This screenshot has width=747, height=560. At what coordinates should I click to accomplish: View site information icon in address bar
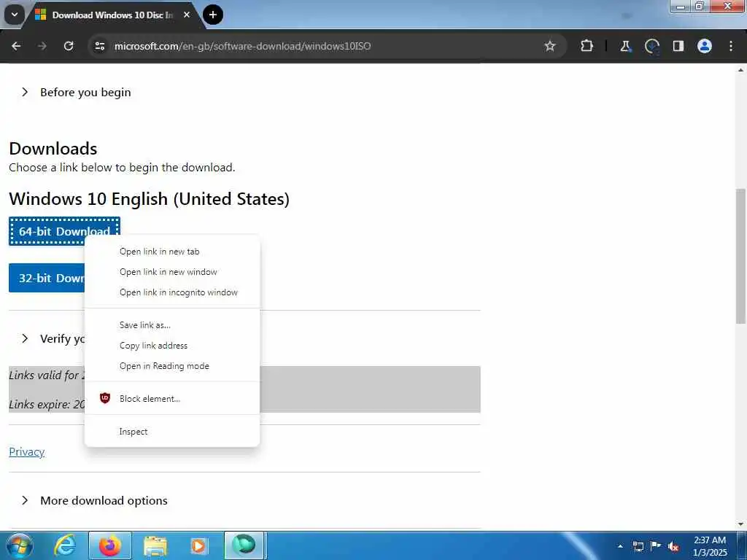99,46
